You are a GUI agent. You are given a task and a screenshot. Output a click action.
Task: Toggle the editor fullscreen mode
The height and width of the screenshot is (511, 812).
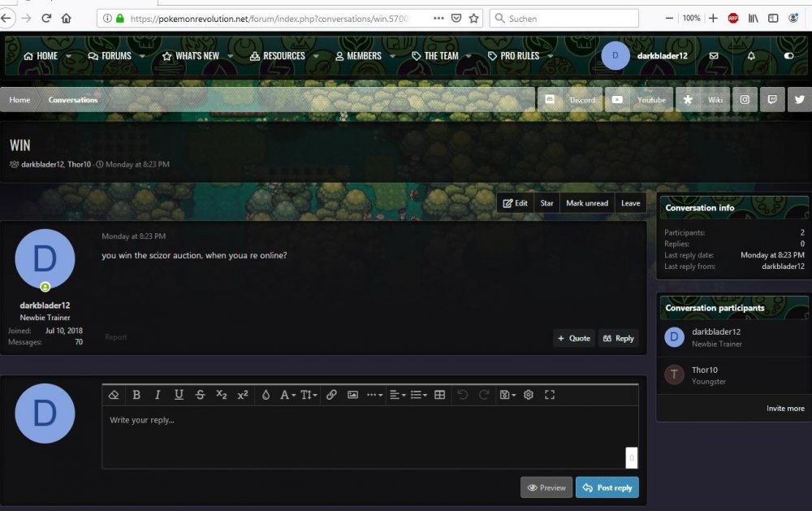(x=550, y=395)
